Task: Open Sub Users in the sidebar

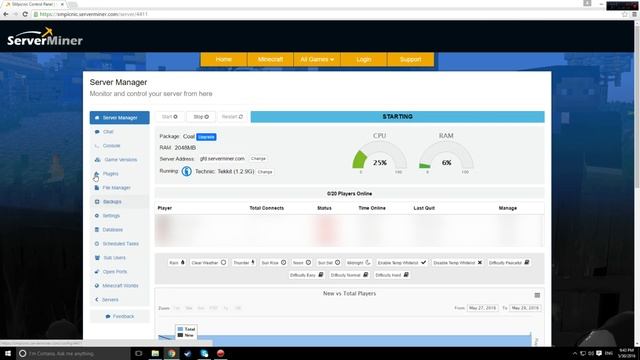Action: [119, 258]
